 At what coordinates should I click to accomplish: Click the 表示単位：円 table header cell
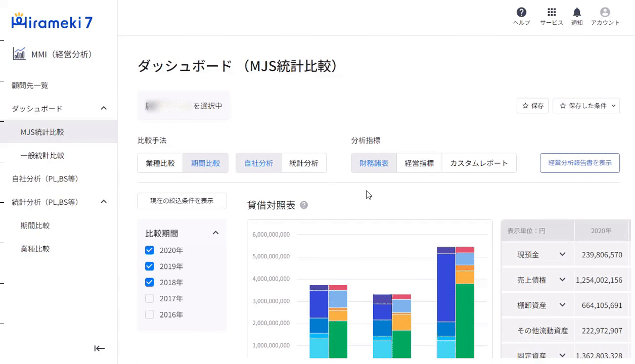(537, 231)
